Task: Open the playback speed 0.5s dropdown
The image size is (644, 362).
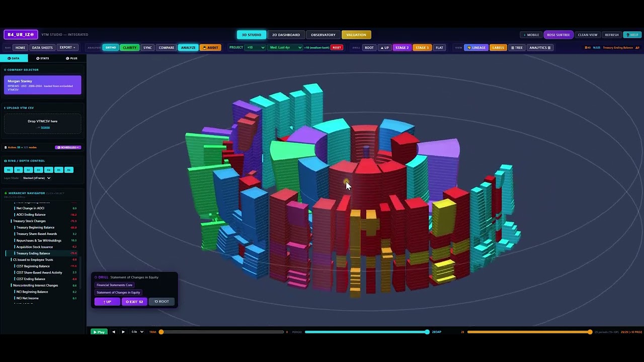Action: [137, 332]
